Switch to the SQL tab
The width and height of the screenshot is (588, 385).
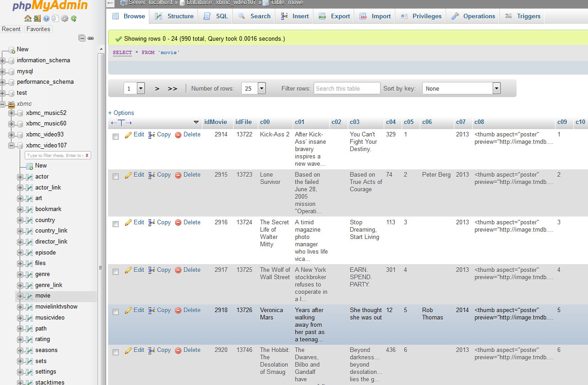216,16
